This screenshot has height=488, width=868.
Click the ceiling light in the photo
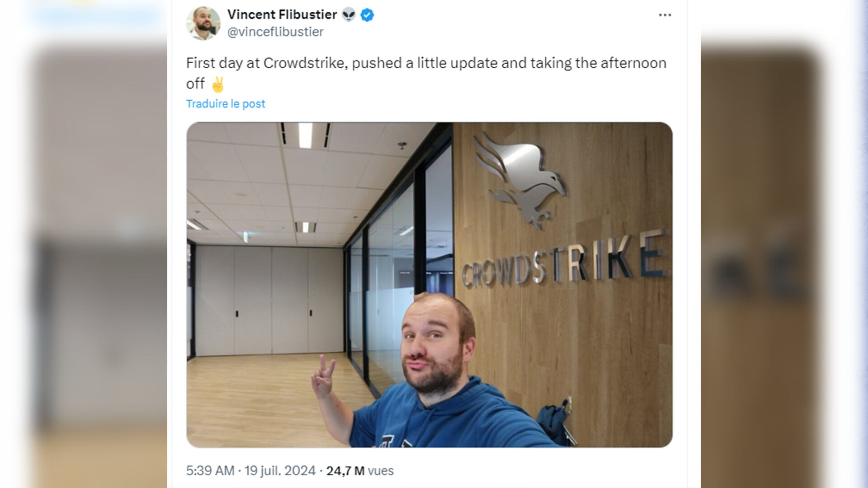click(305, 135)
